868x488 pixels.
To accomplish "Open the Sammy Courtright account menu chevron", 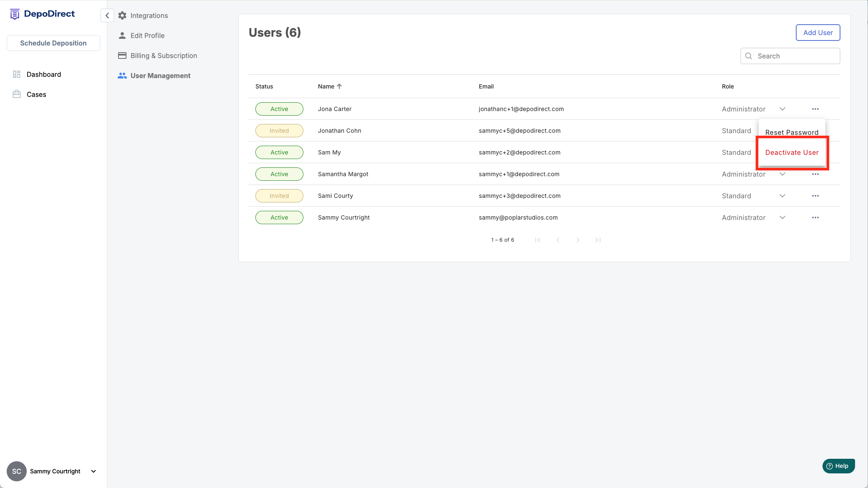I will (93, 471).
